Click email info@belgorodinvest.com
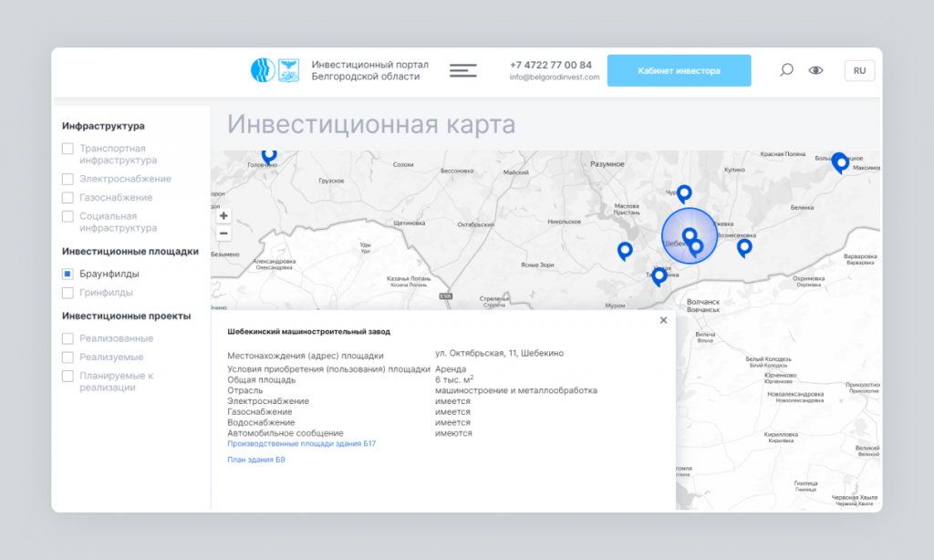The width and height of the screenshot is (934, 560). tap(555, 78)
